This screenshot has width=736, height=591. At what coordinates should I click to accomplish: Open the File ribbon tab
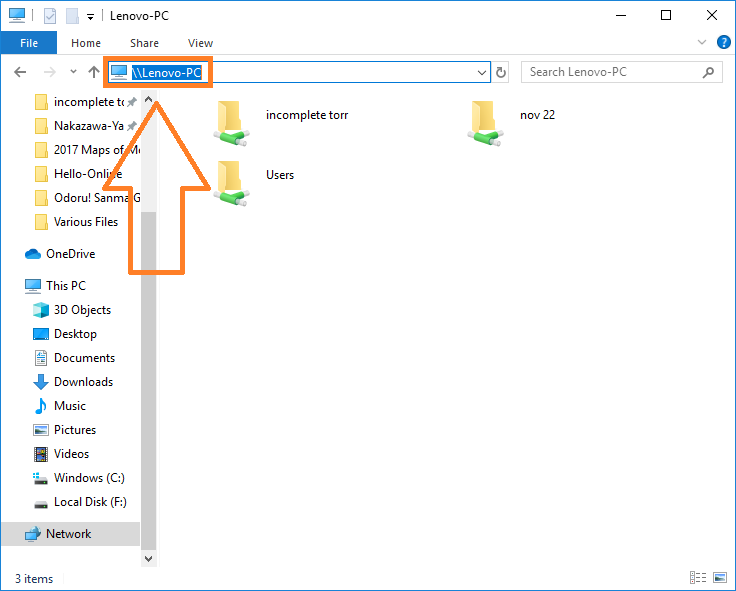(29, 43)
